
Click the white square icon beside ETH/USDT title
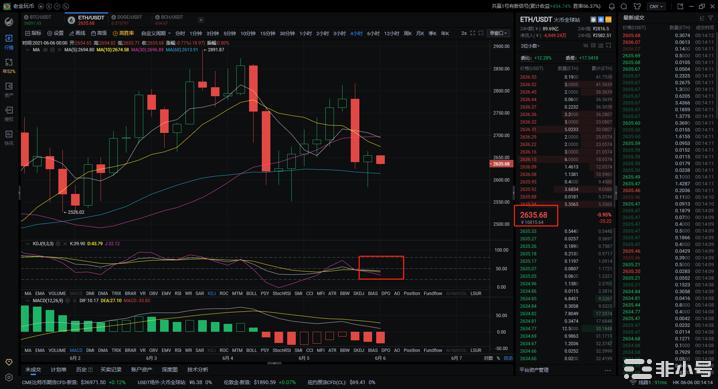(593, 20)
